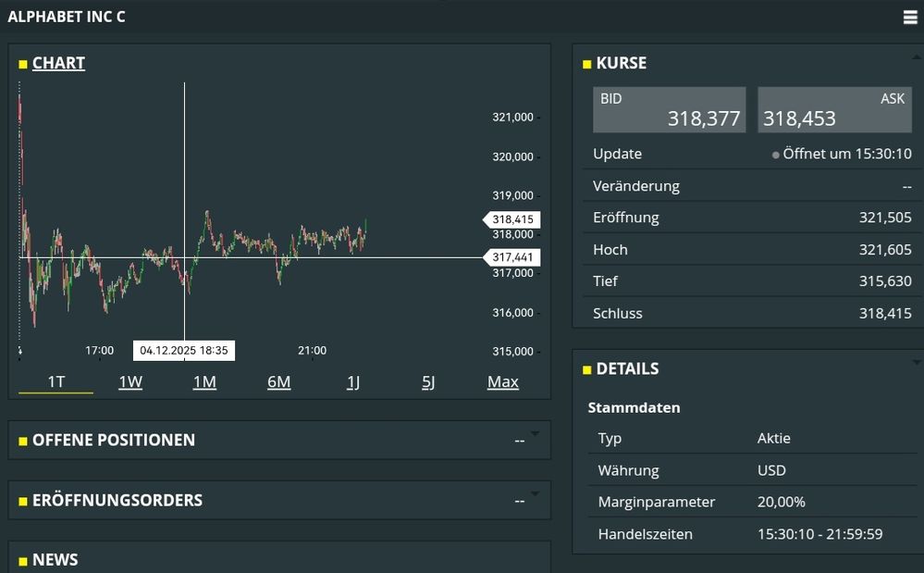Viewport: 924px width, 573px height.
Task: Switch chart to 5J timeframe
Action: (428, 382)
